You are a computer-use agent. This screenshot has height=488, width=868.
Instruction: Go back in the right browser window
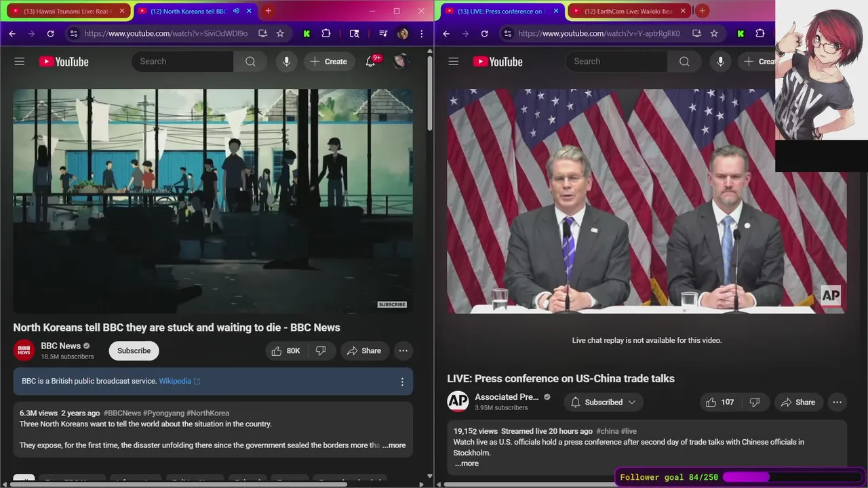(446, 33)
